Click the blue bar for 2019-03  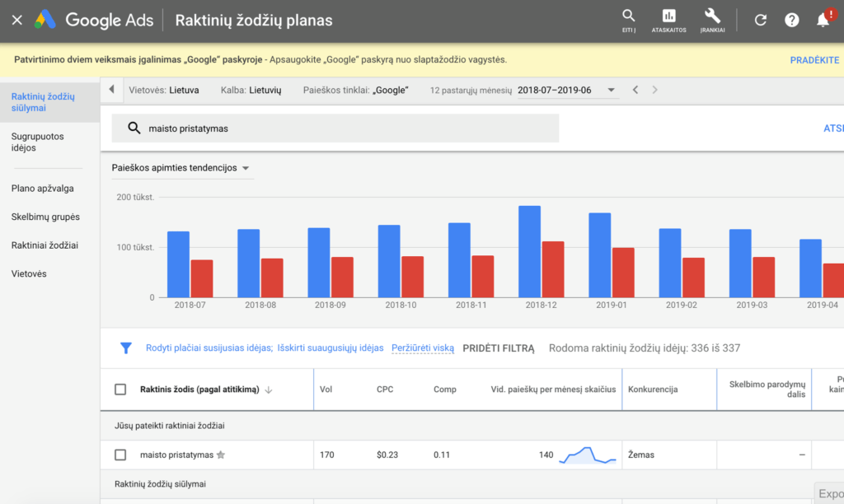pyautogui.click(x=740, y=264)
